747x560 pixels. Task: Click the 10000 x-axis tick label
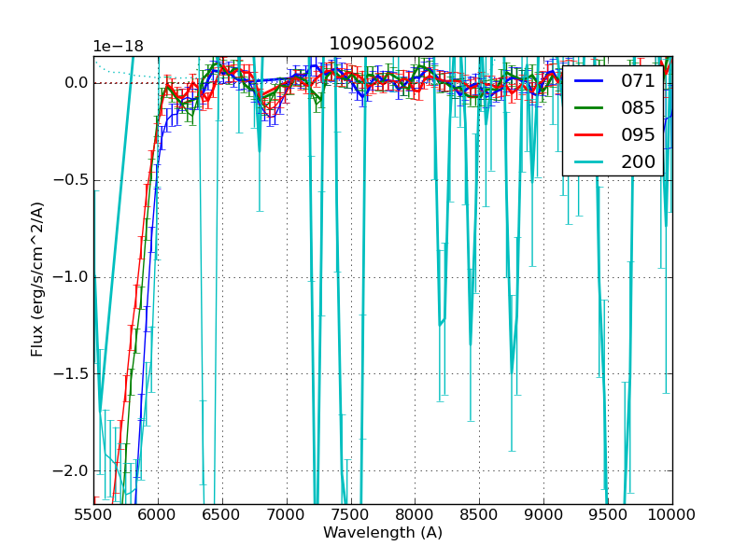tap(672, 514)
